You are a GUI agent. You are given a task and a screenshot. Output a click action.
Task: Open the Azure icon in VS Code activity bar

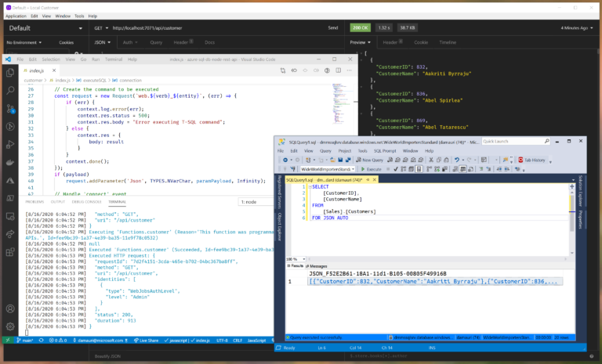click(x=10, y=180)
